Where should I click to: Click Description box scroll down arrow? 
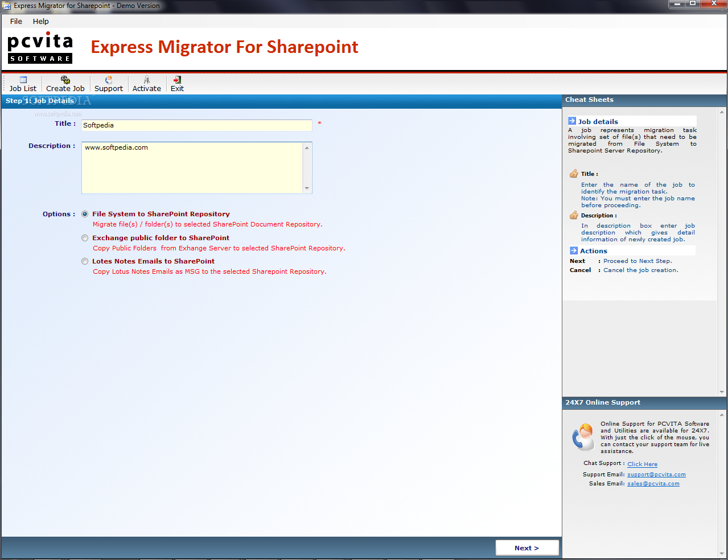pyautogui.click(x=307, y=188)
